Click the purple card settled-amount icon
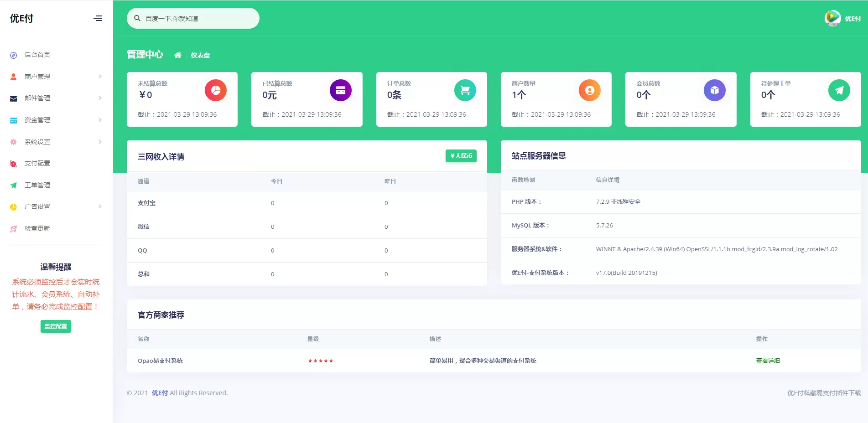This screenshot has width=868, height=423. [340, 90]
